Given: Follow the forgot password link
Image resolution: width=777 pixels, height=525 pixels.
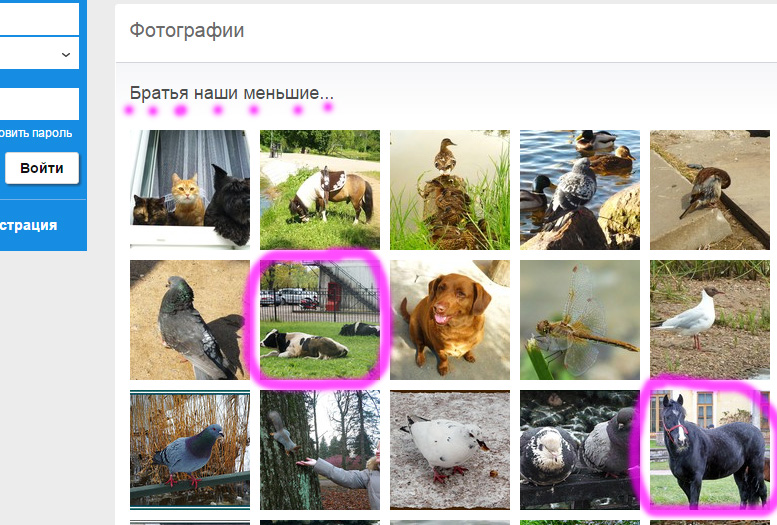Looking at the screenshot, I should [x=36, y=133].
